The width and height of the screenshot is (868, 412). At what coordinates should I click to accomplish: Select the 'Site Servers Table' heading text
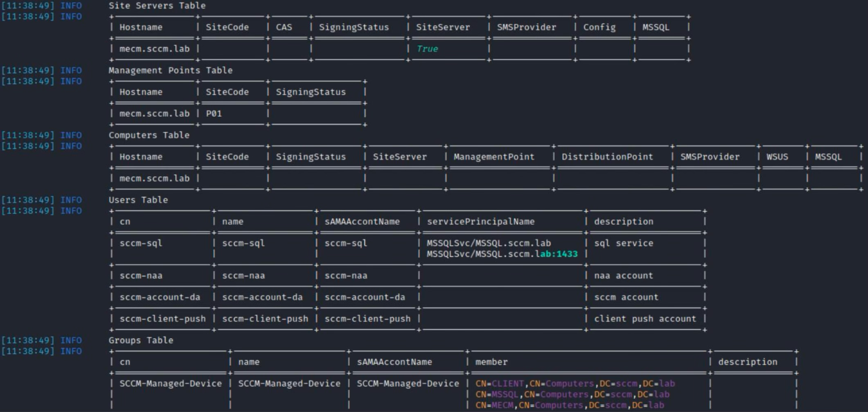(x=157, y=6)
